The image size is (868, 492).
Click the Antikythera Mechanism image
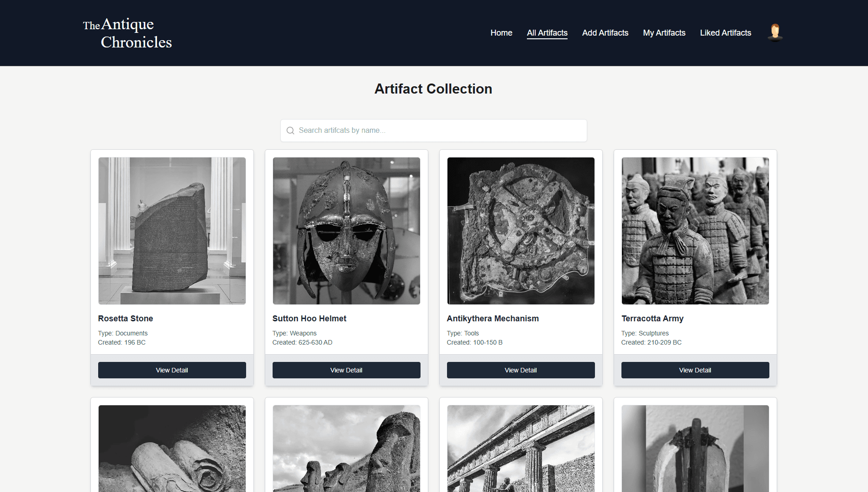(x=521, y=231)
